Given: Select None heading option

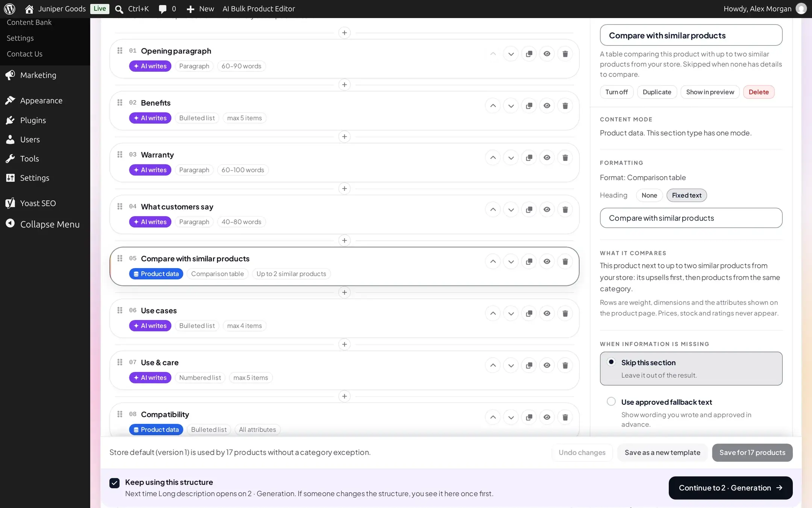Looking at the screenshot, I should point(649,195).
